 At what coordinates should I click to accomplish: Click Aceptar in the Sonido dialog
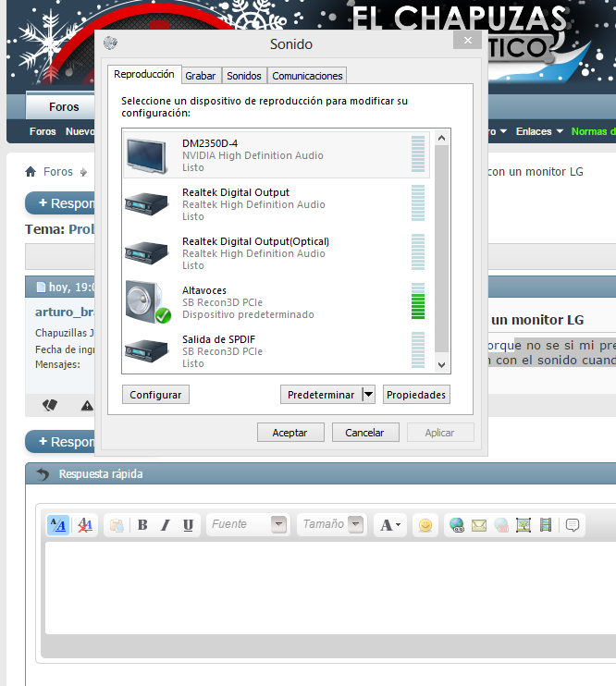[x=290, y=433]
